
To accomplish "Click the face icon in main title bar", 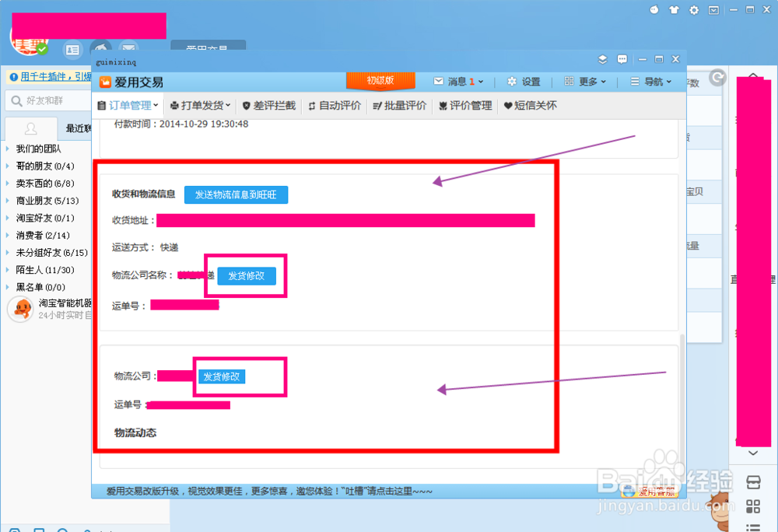I will point(654,9).
